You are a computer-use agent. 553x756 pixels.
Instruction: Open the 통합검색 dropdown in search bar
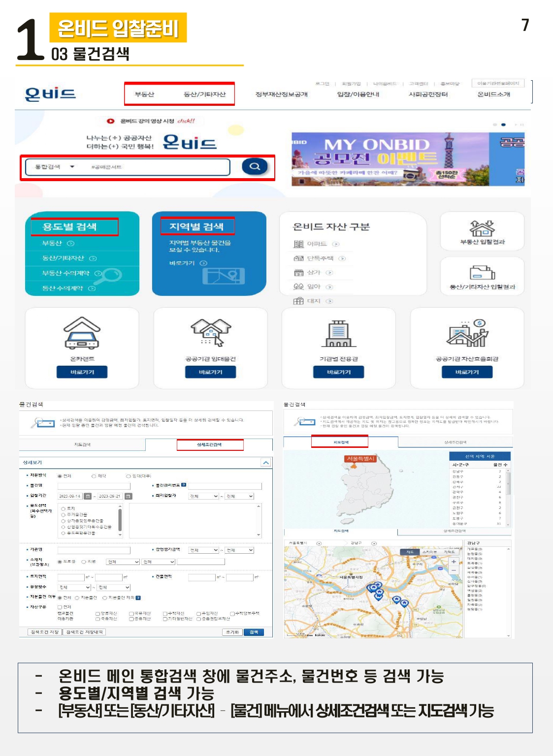[54, 167]
